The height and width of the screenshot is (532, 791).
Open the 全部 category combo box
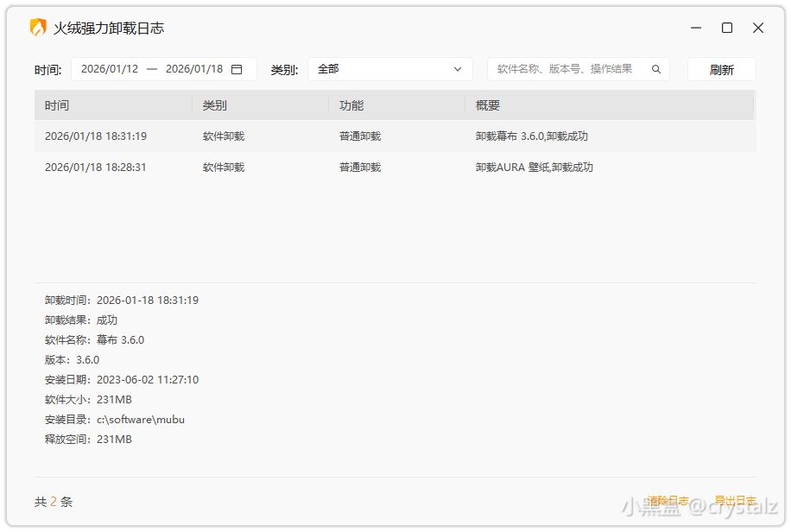pyautogui.click(x=390, y=69)
